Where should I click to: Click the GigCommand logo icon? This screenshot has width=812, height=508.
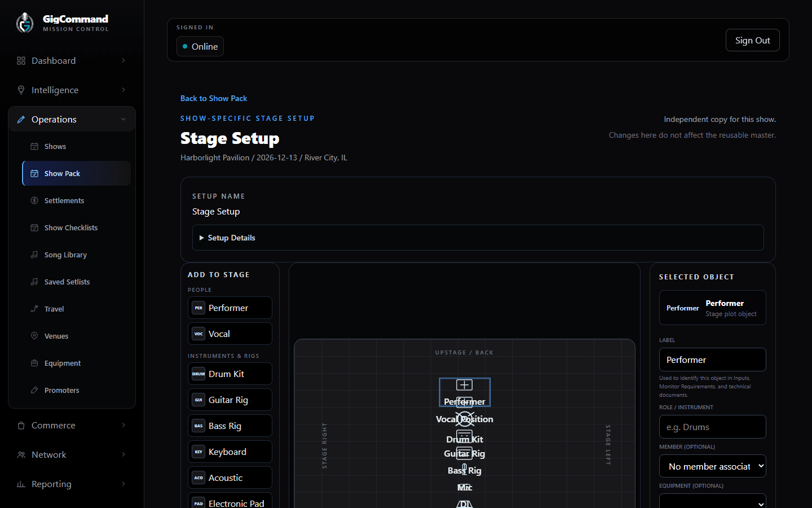coord(25,23)
